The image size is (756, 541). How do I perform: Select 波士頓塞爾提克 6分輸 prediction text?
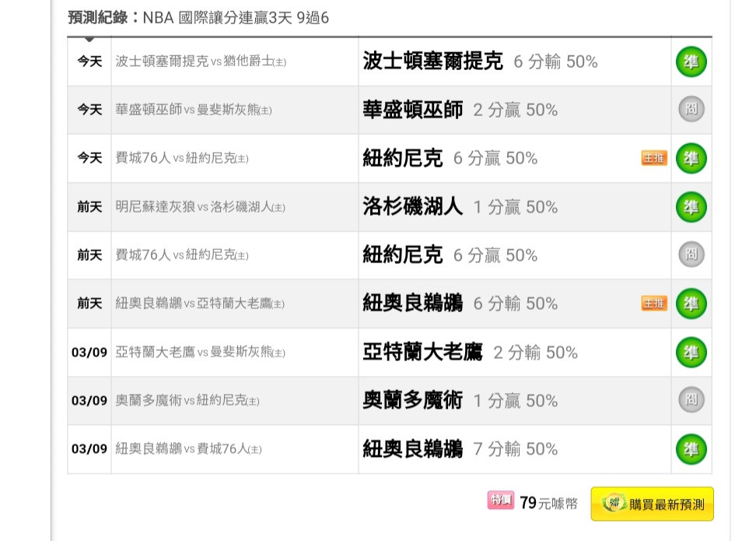point(480,61)
